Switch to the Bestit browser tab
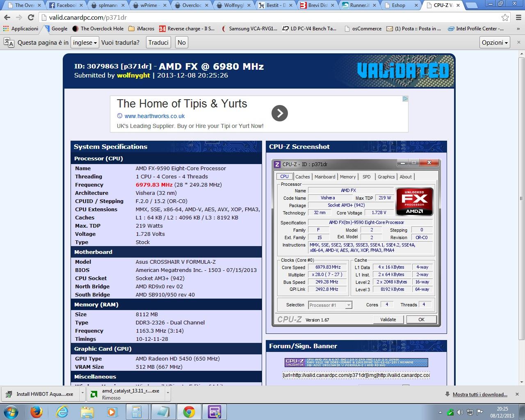Image resolution: width=525 pixels, height=420 pixels. point(275,5)
